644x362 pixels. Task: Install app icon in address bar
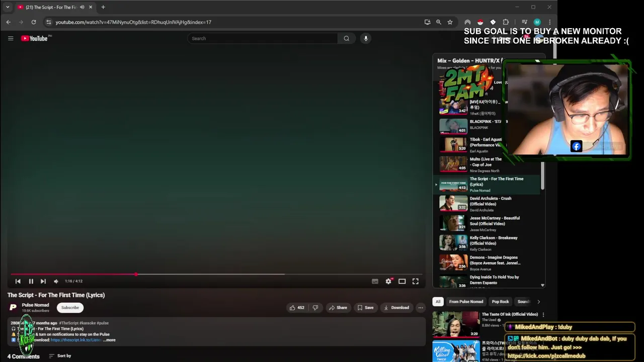(427, 22)
